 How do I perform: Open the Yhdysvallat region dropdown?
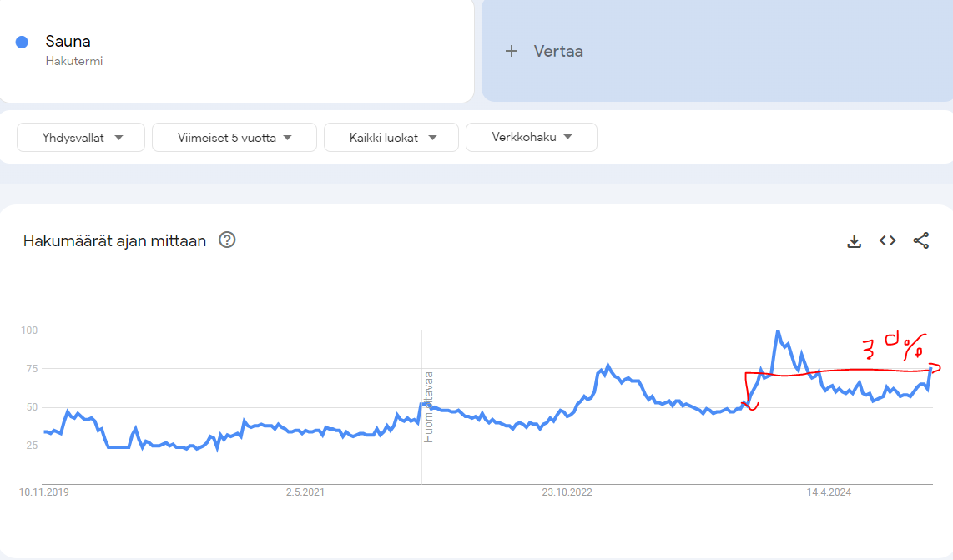tap(82, 138)
